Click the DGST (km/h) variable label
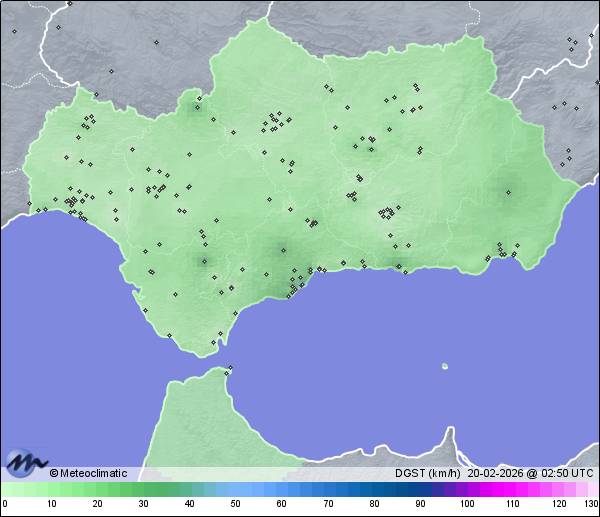The image size is (600, 517). (428, 473)
